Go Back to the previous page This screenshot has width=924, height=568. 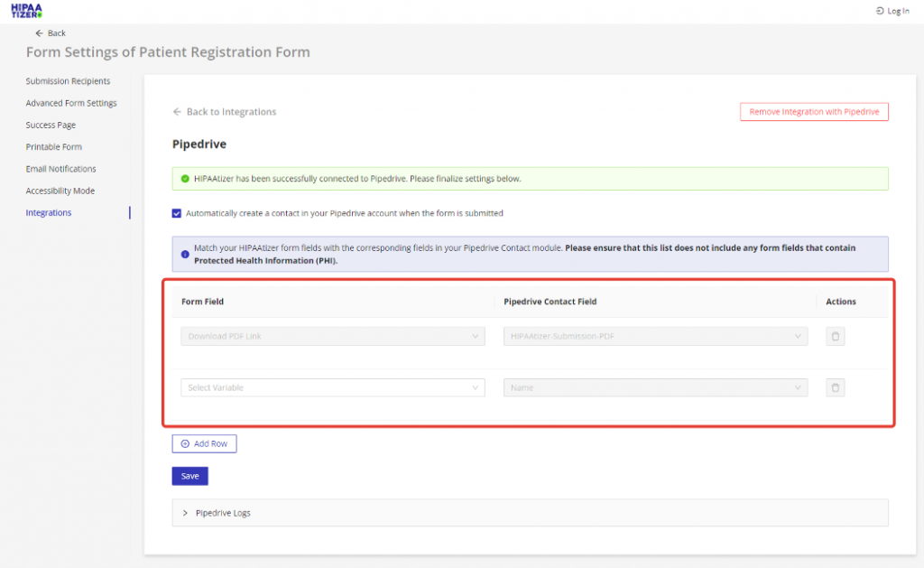[51, 33]
